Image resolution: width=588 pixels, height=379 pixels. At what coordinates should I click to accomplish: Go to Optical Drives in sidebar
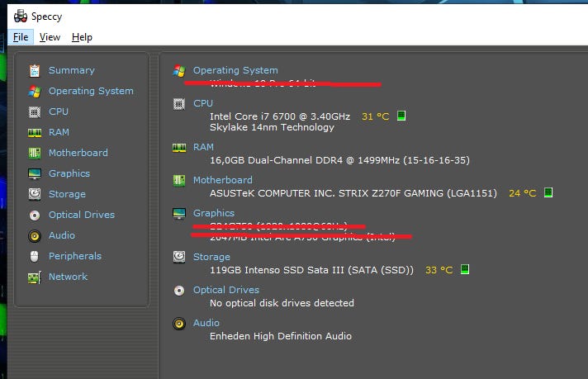click(x=82, y=215)
